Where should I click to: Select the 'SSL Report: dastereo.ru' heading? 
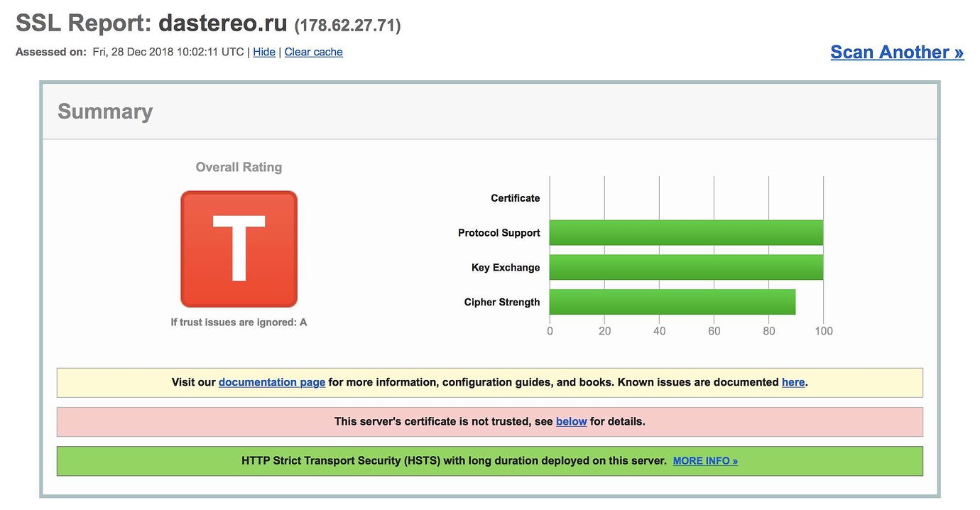click(151, 23)
